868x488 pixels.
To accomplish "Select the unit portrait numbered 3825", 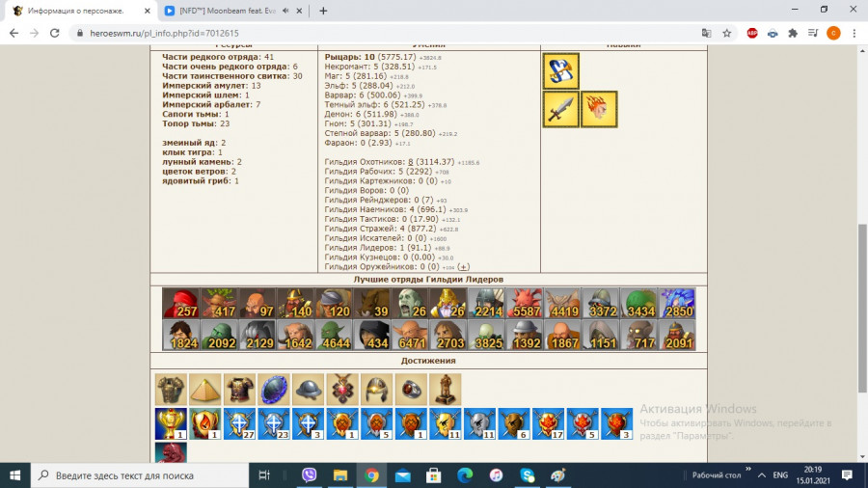I will click(486, 335).
